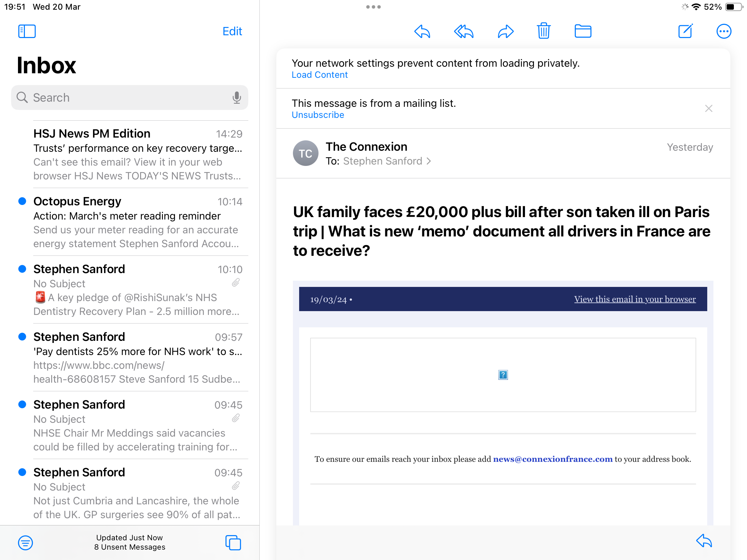
Task: Tap the Reply arrow in top toolbar
Action: click(x=422, y=31)
